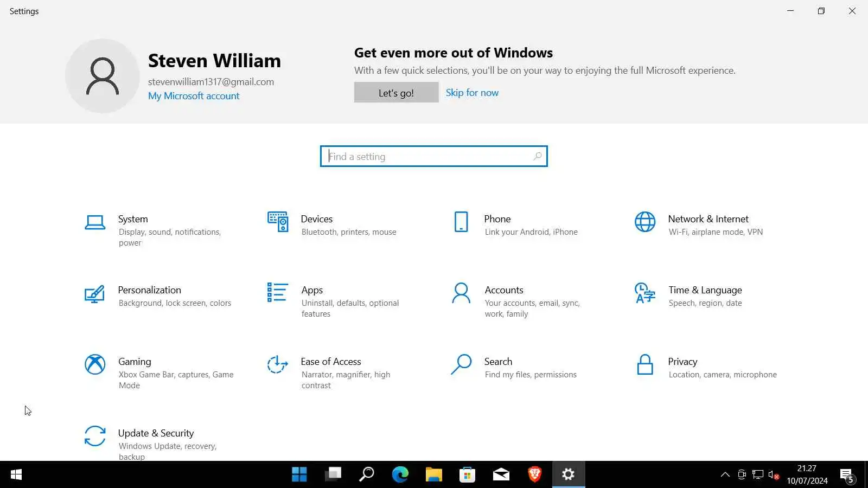Viewport: 868px width, 488px height.
Task: Click the blue four-pane Windows icon on taskbar
Action: (299, 474)
